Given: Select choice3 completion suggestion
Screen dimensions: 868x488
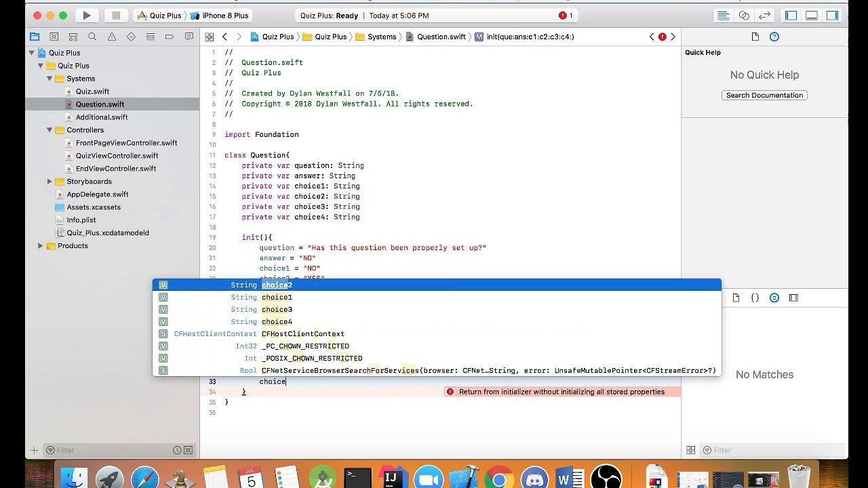Looking at the screenshot, I should pos(437,309).
